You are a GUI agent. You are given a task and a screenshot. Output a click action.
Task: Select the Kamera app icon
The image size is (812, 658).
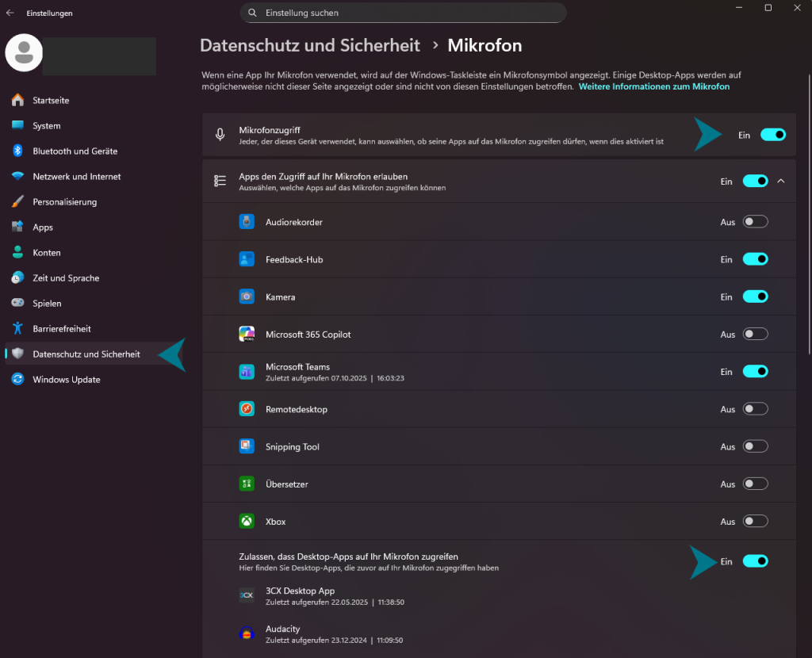click(x=247, y=296)
